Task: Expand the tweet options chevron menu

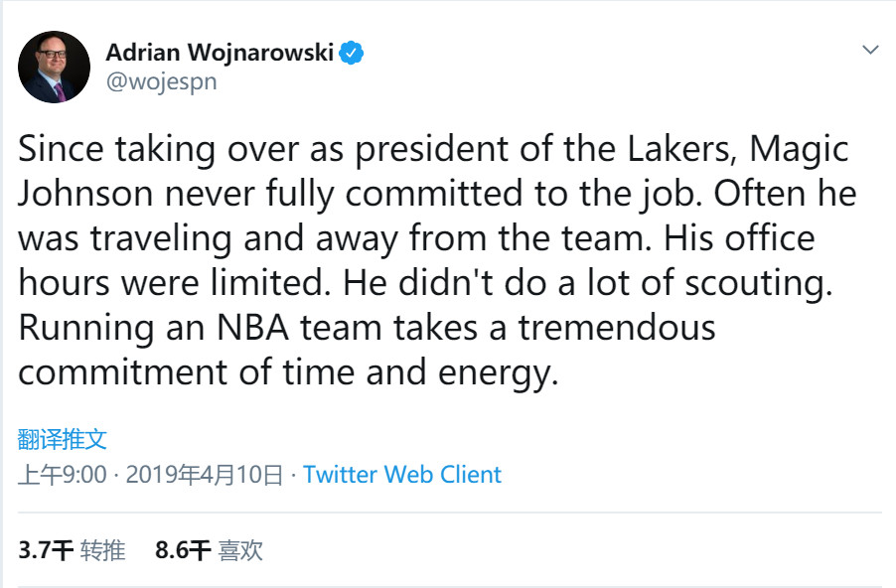Action: coord(870,49)
